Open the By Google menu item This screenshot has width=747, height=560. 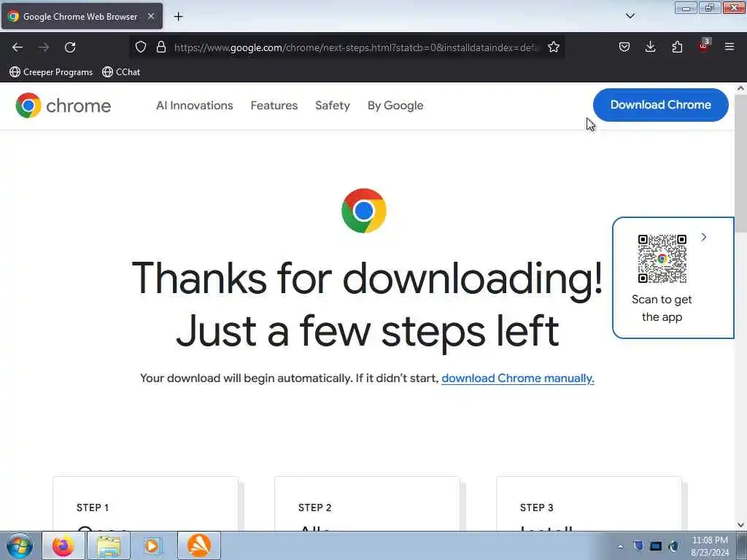coord(395,105)
